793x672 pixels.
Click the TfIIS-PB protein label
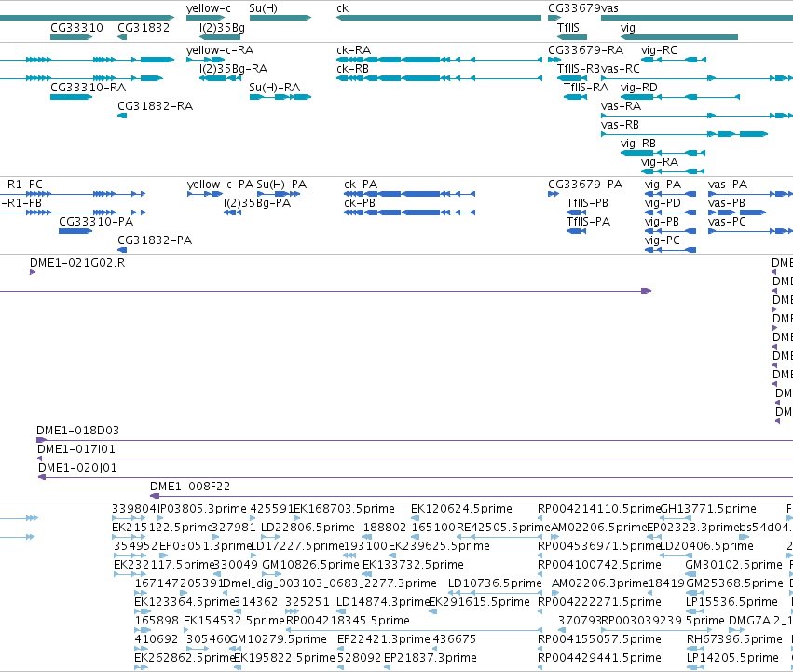[587, 203]
